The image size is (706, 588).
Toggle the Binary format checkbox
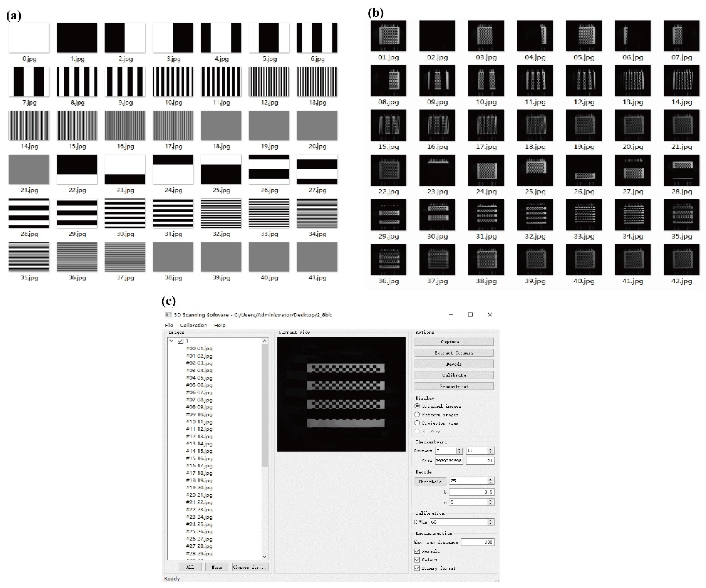[x=417, y=568]
